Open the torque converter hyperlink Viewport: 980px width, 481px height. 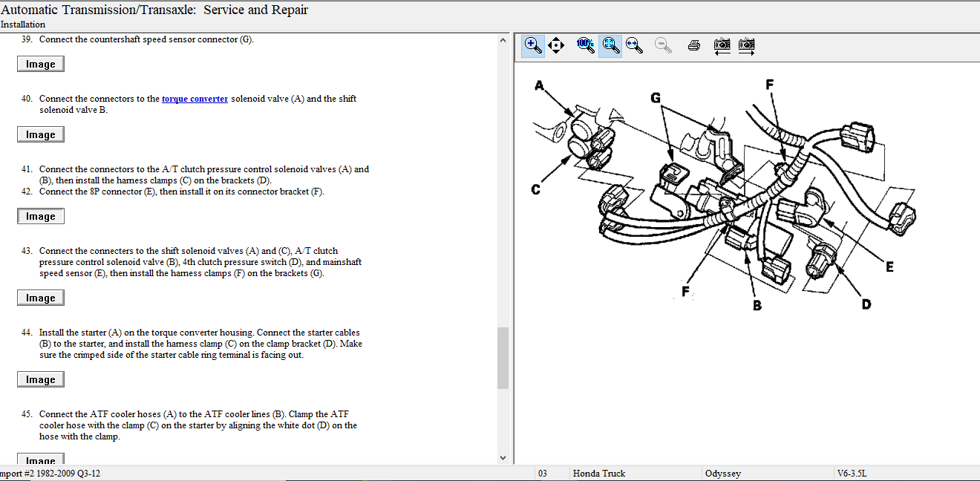195,99
